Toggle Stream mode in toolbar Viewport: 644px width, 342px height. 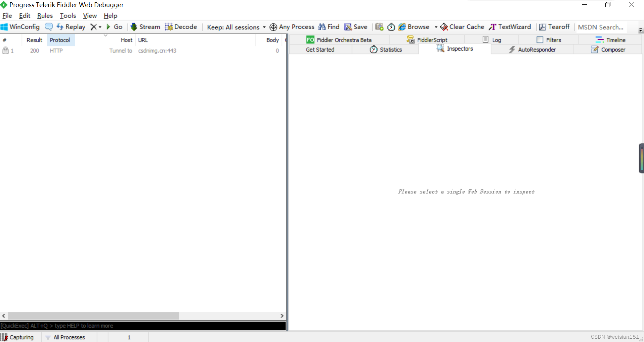point(145,27)
